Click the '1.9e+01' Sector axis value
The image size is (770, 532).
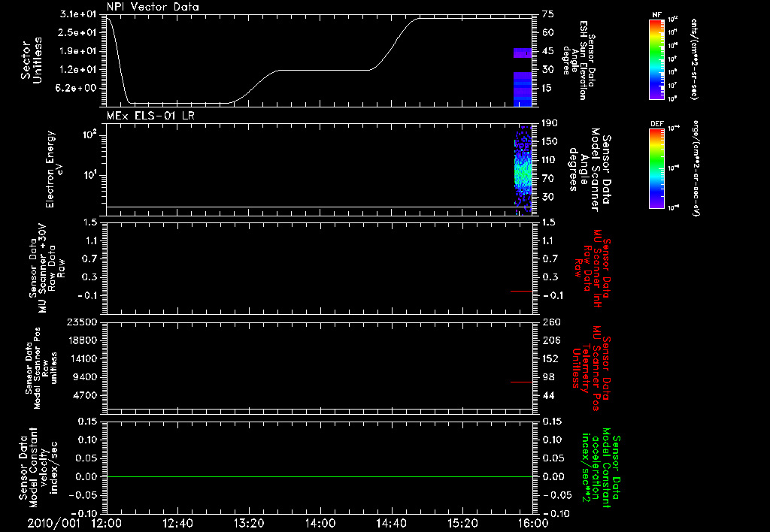[78, 51]
